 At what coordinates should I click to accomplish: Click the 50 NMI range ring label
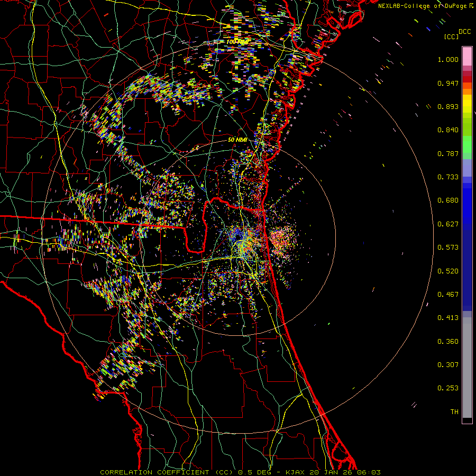(237, 140)
